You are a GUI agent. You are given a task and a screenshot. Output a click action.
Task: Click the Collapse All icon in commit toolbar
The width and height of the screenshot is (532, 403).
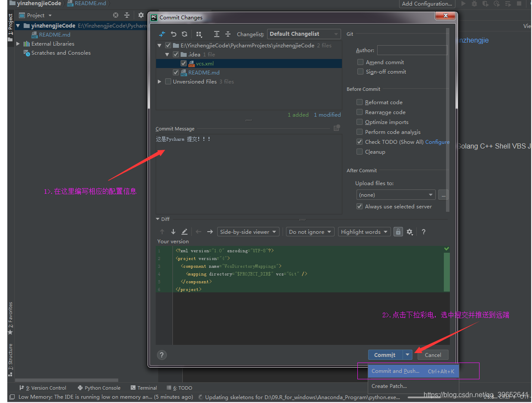[228, 34]
